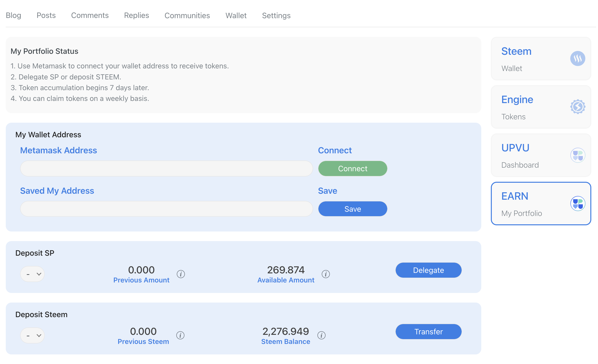Click the UPVU Dashboard logo icon
The height and width of the screenshot is (364, 598).
pyautogui.click(x=577, y=155)
